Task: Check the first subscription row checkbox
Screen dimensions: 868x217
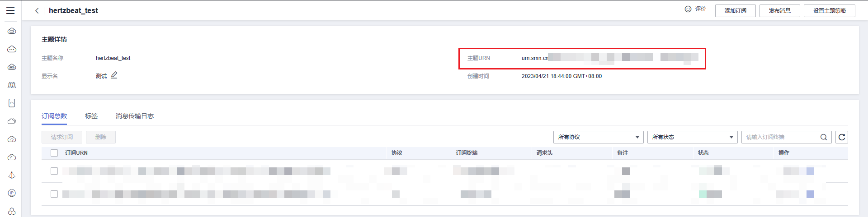Action: click(54, 171)
